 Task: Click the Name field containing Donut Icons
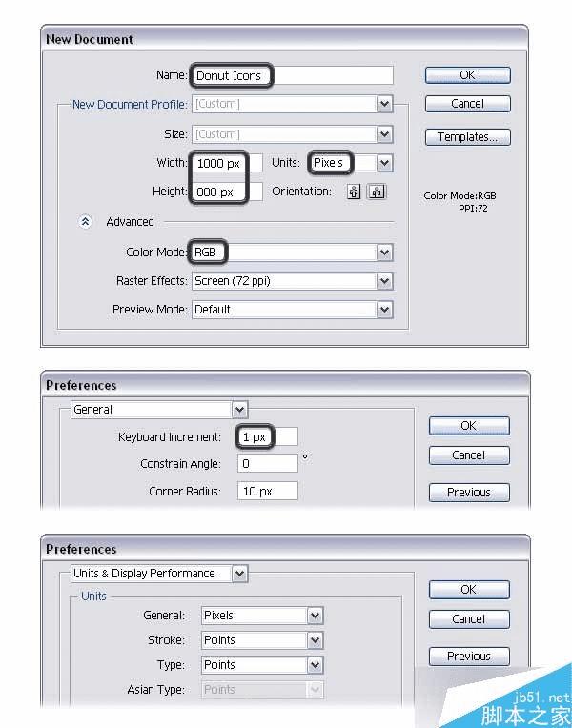(293, 75)
